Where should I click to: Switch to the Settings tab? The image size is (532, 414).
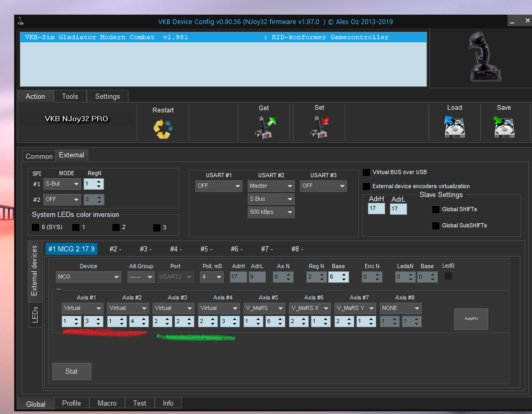[x=108, y=96]
